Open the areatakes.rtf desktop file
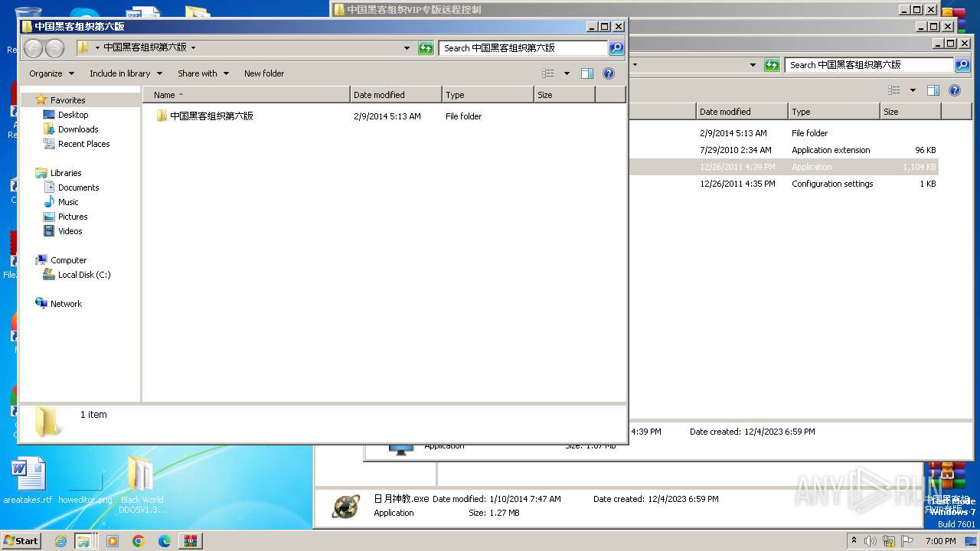This screenshot has width=980, height=551. (x=28, y=481)
